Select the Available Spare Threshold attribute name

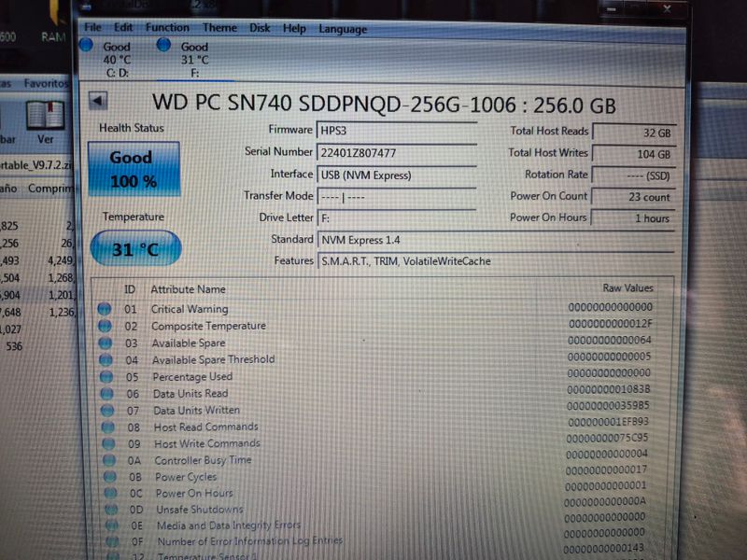(214, 359)
